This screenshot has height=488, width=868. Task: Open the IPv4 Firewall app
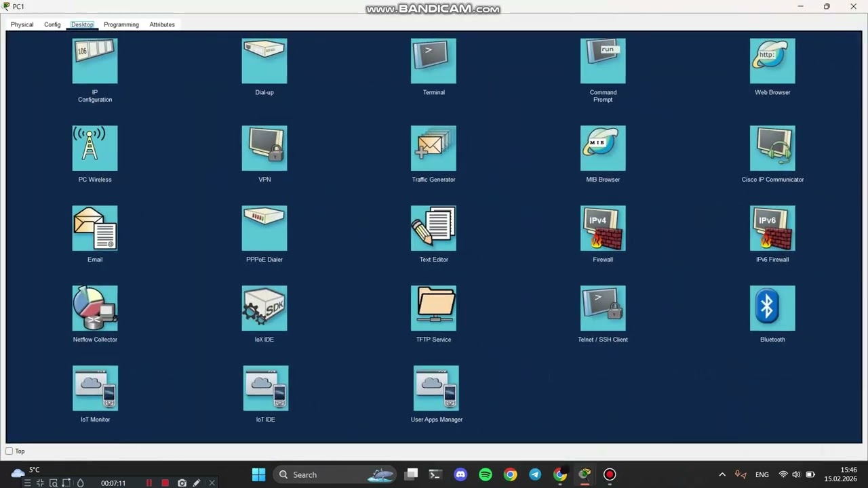603,228
